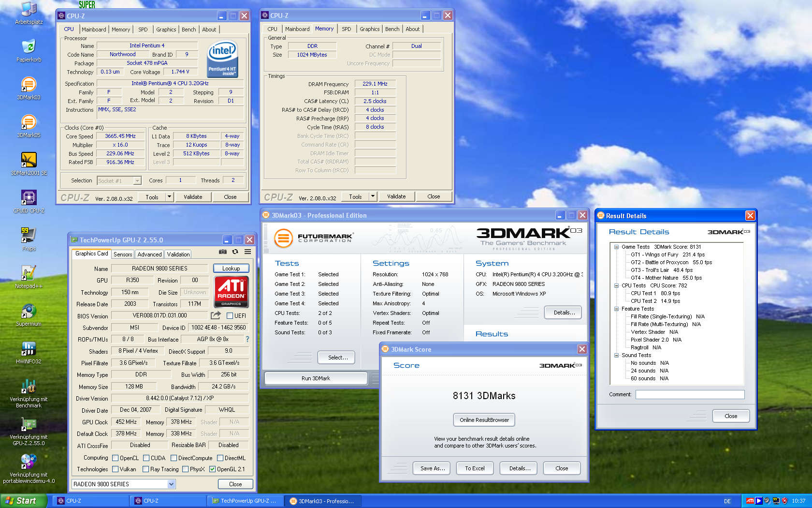The image size is (812, 508).
Task: Toggle the UEFI checkbox in GPU-Z
Action: click(x=230, y=316)
